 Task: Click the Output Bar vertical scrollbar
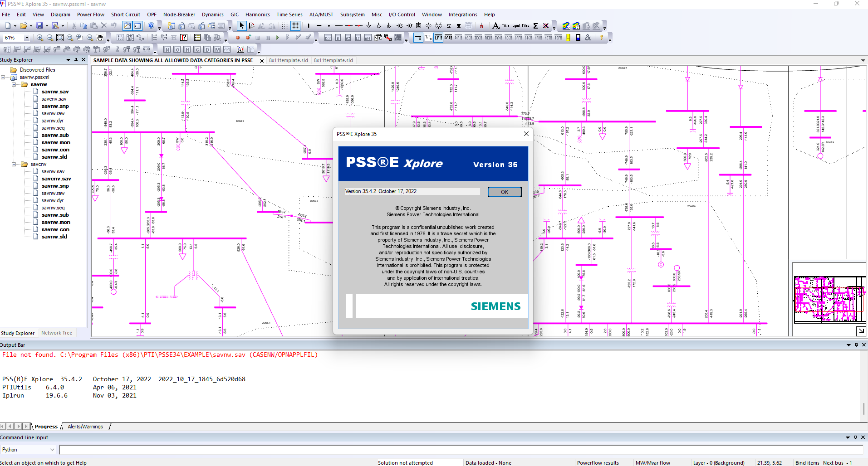(x=864, y=386)
